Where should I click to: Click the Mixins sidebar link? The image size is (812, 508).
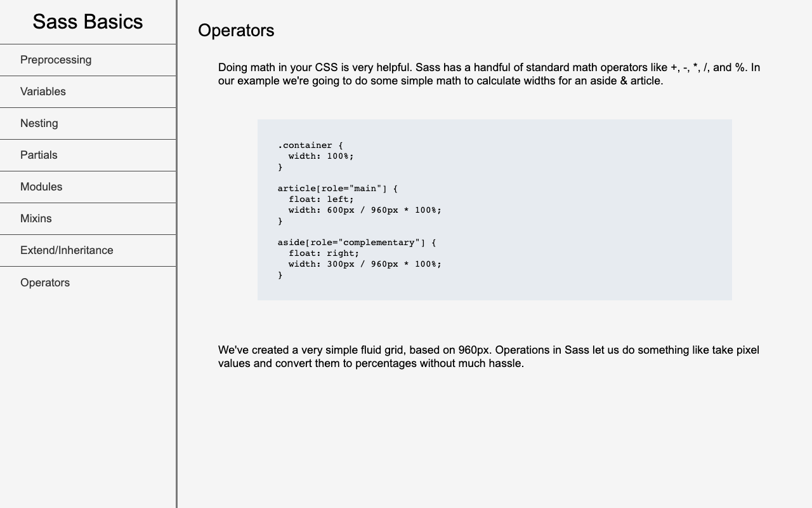coord(36,218)
